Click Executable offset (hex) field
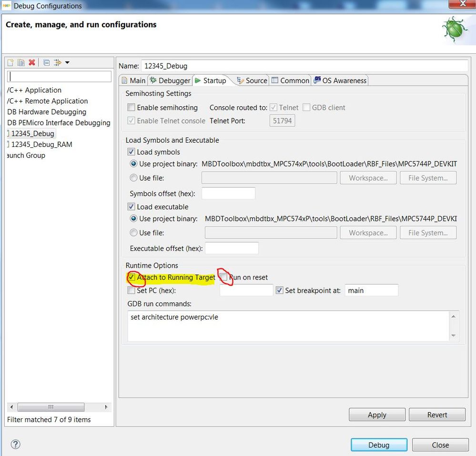This screenshot has height=456, width=476. tap(232, 248)
